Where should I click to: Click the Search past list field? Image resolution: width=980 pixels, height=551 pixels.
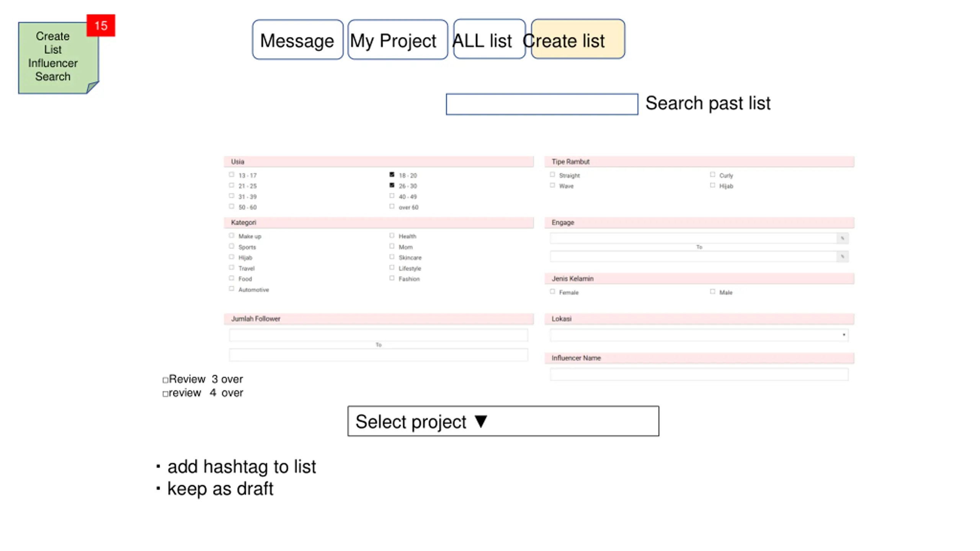(542, 104)
